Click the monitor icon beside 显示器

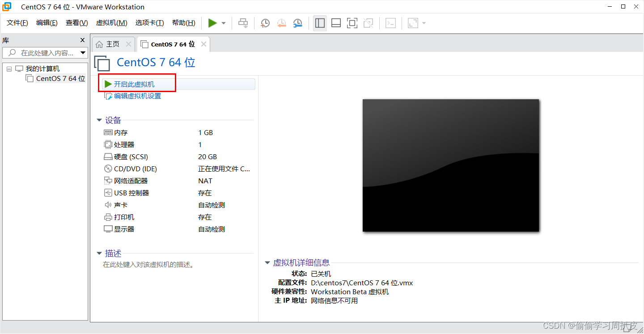pos(108,229)
